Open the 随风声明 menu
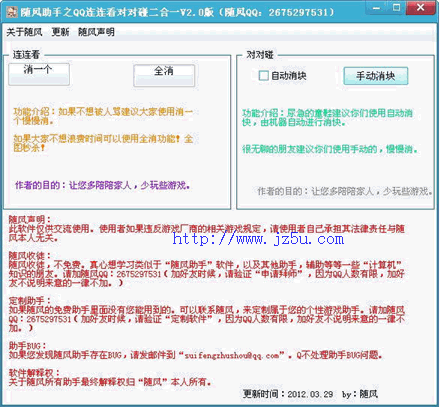 pos(96,32)
